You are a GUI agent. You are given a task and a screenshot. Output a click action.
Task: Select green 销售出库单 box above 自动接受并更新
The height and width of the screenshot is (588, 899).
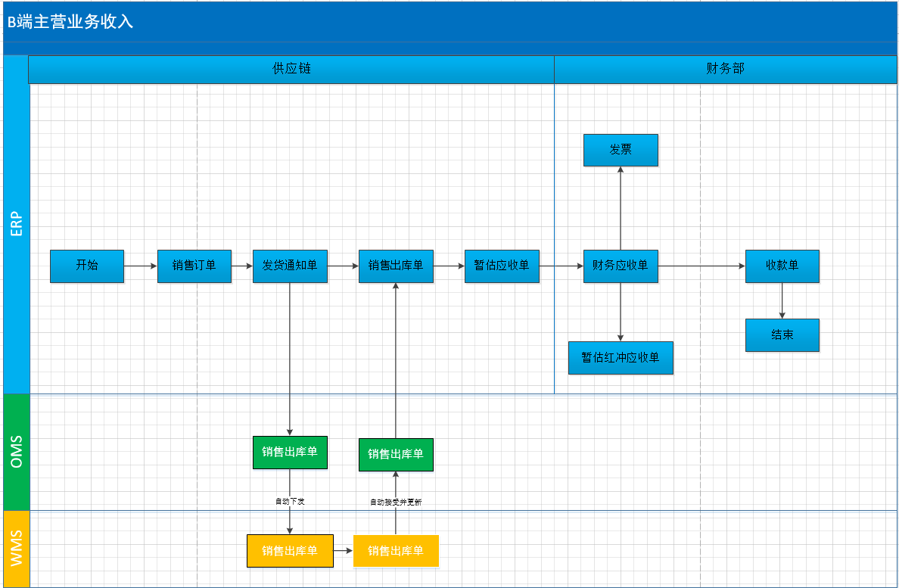(x=397, y=455)
